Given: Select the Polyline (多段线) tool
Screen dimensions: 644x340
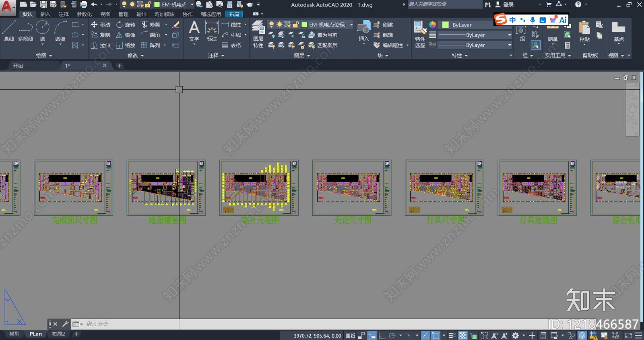Looking at the screenshot, I should click(x=26, y=31).
